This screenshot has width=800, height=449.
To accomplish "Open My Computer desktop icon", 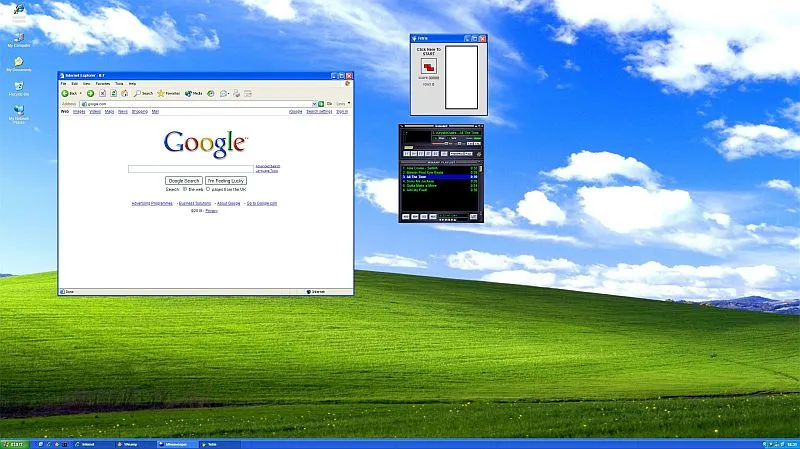I will click(x=19, y=40).
